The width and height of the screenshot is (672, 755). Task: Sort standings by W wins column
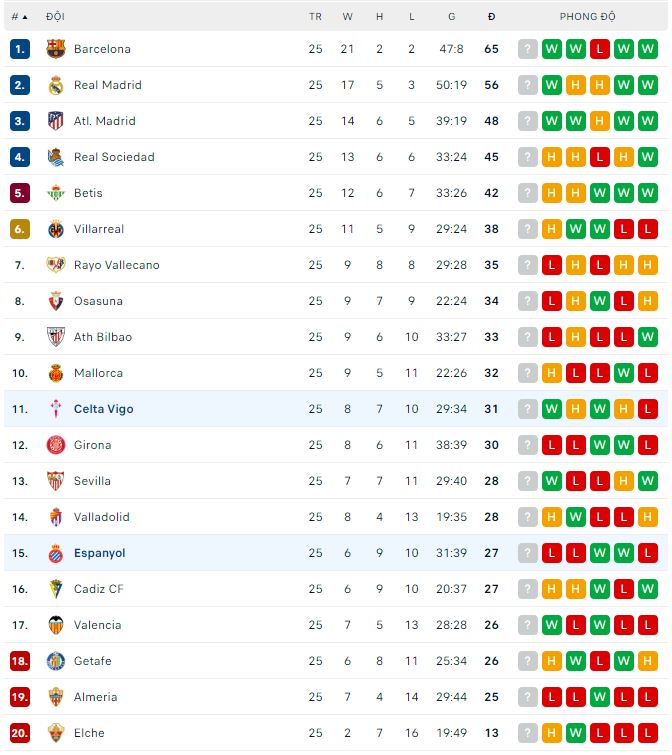[347, 17]
